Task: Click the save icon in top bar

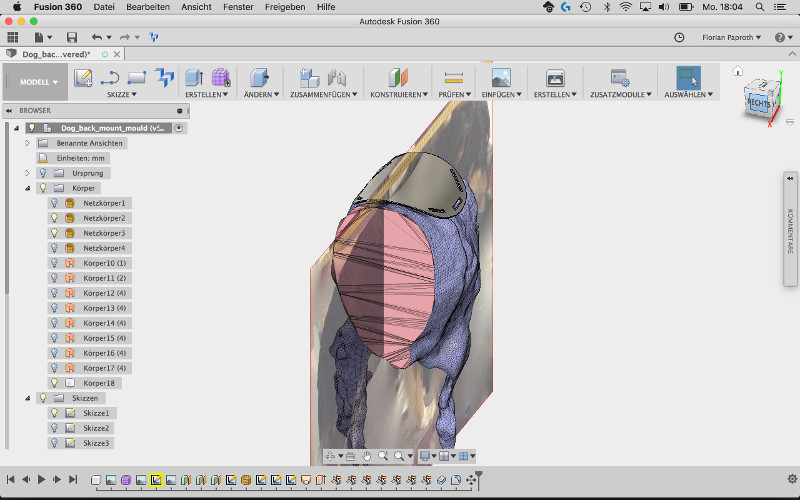Action: [72, 37]
